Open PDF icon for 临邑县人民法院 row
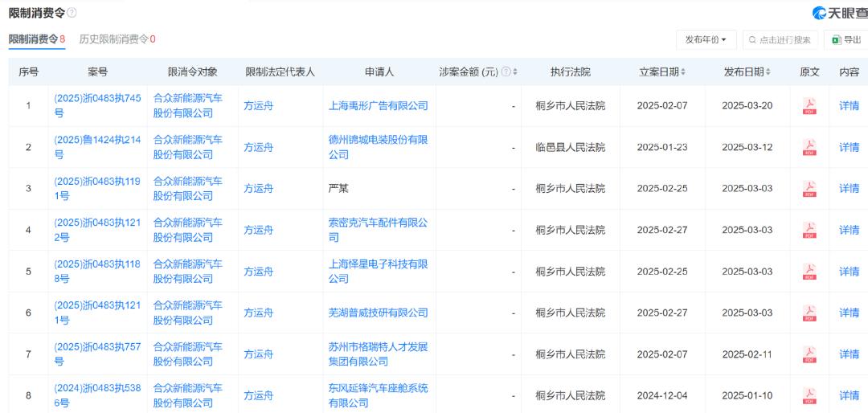Image resolution: width=868 pixels, height=413 pixels. [809, 147]
